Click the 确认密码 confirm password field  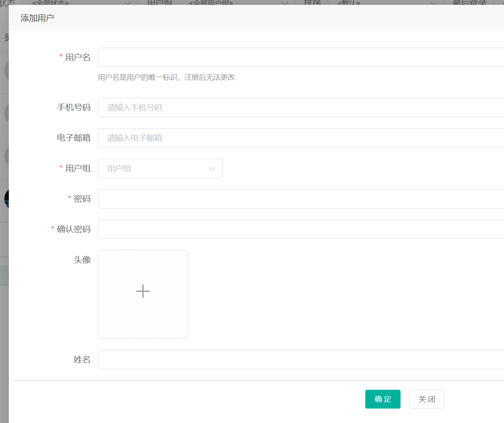coord(281,229)
